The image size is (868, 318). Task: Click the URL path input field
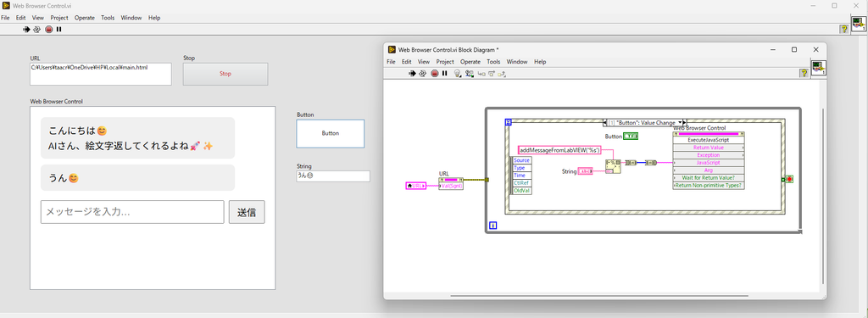[x=101, y=74]
